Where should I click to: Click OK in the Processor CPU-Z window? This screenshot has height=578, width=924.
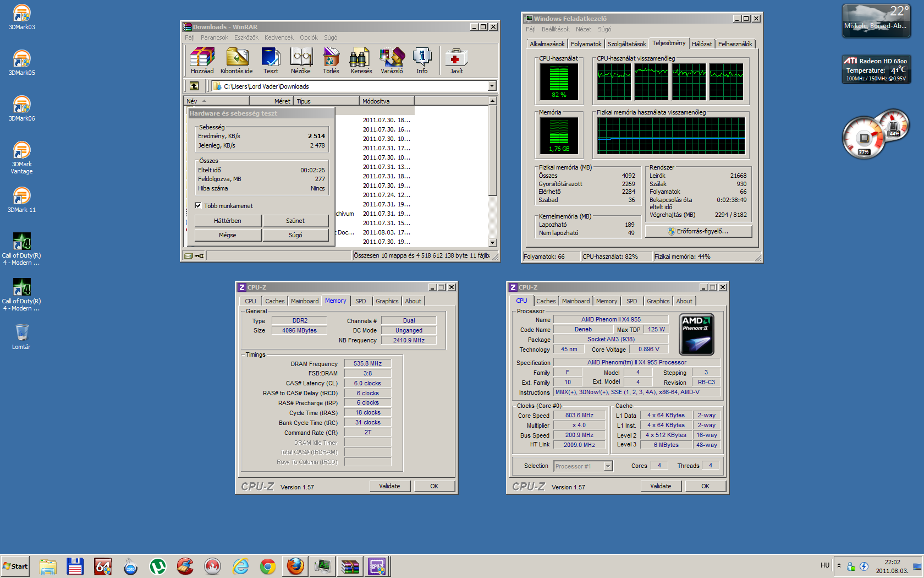point(706,486)
